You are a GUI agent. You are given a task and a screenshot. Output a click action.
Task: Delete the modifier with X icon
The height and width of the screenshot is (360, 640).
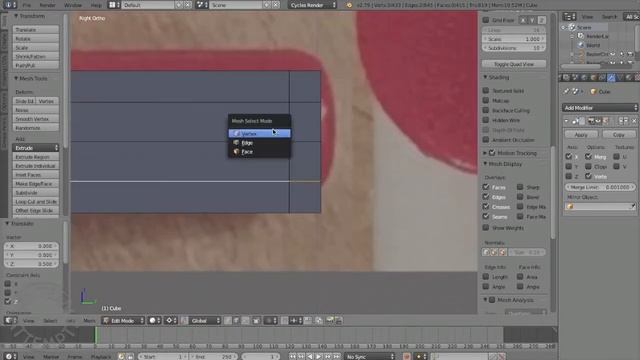click(634, 121)
